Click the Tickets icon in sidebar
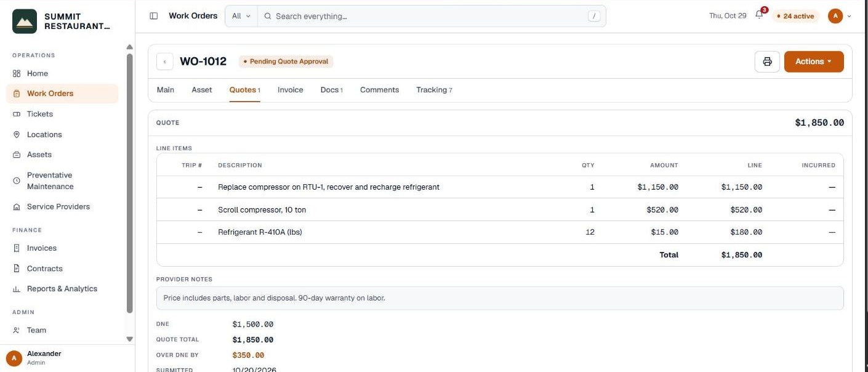This screenshot has height=372, width=868. (x=17, y=114)
